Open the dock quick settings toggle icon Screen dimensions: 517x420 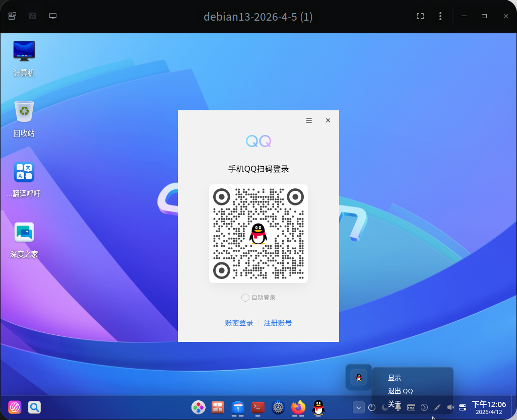point(463,407)
